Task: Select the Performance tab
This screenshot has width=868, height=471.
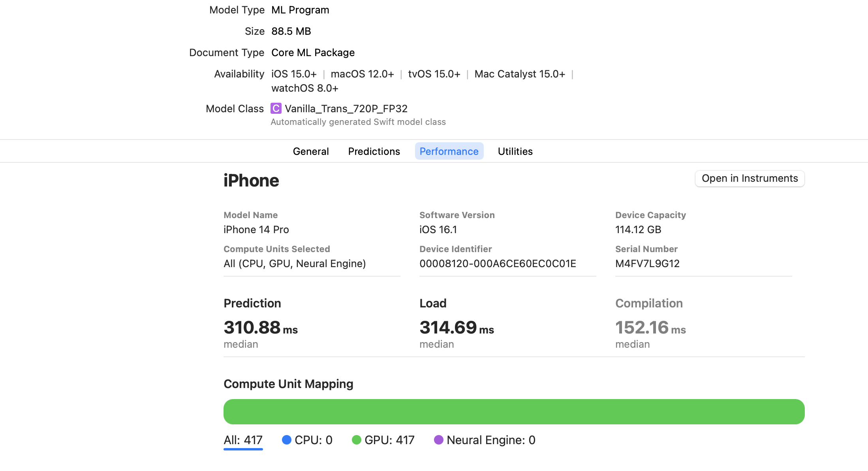Action: pyautogui.click(x=449, y=151)
